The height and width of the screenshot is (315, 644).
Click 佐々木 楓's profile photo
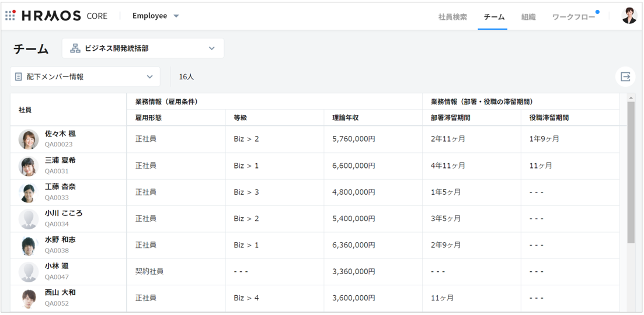click(28, 139)
